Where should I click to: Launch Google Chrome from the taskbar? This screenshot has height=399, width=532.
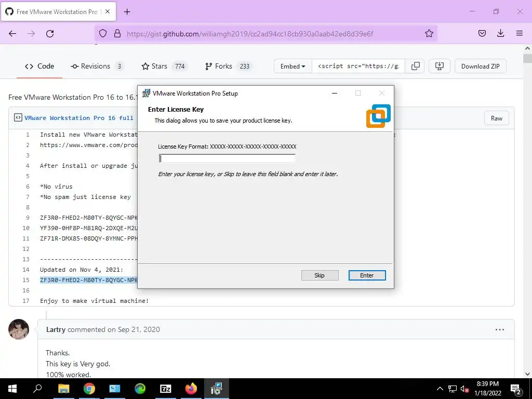pyautogui.click(x=89, y=389)
